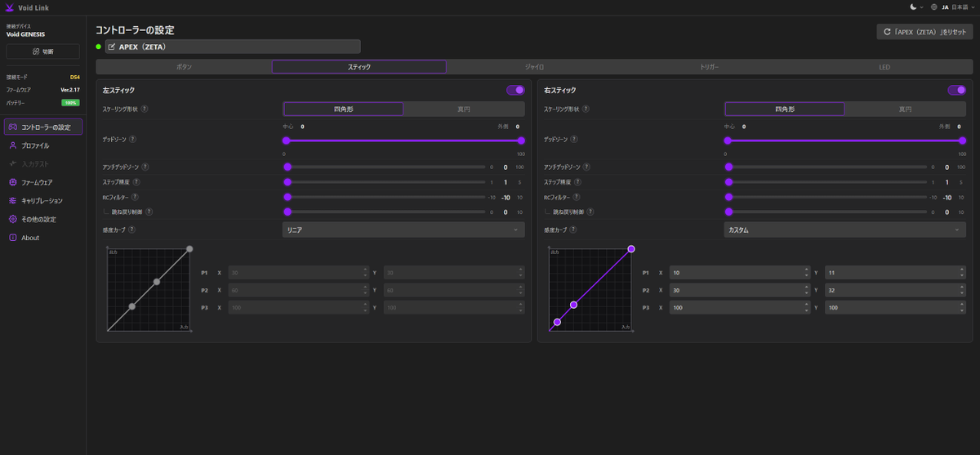980x455 pixels.
Task: Open the right stick 感度カーブ dropdown showing カスタム
Action: [x=845, y=230]
